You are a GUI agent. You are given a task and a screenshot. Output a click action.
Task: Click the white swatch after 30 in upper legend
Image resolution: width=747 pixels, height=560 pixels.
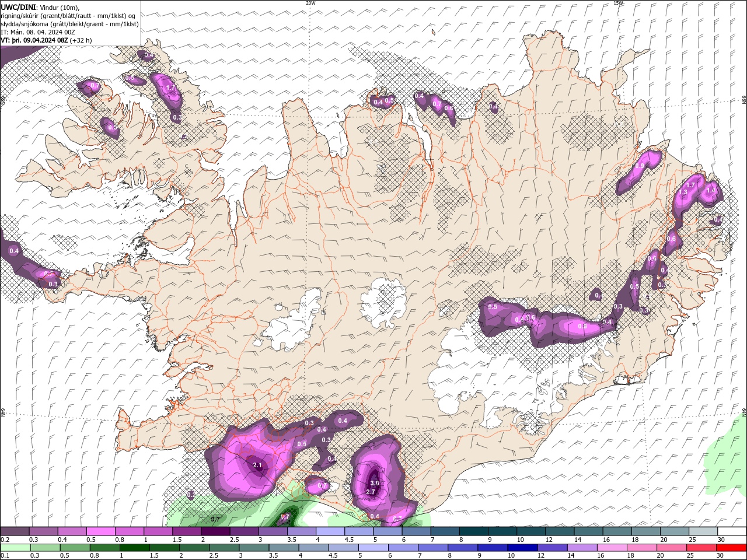[x=731, y=531]
